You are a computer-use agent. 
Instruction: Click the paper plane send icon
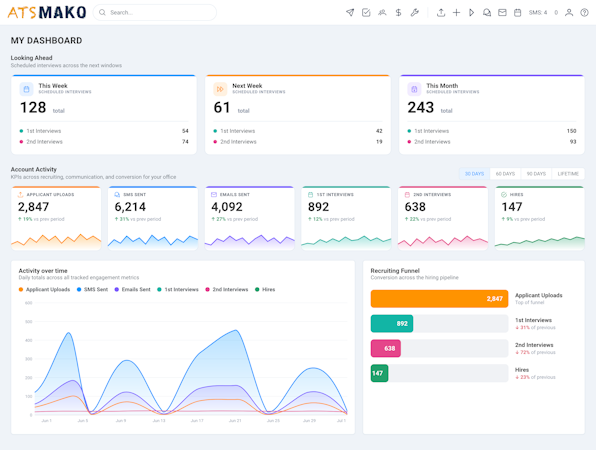click(350, 13)
